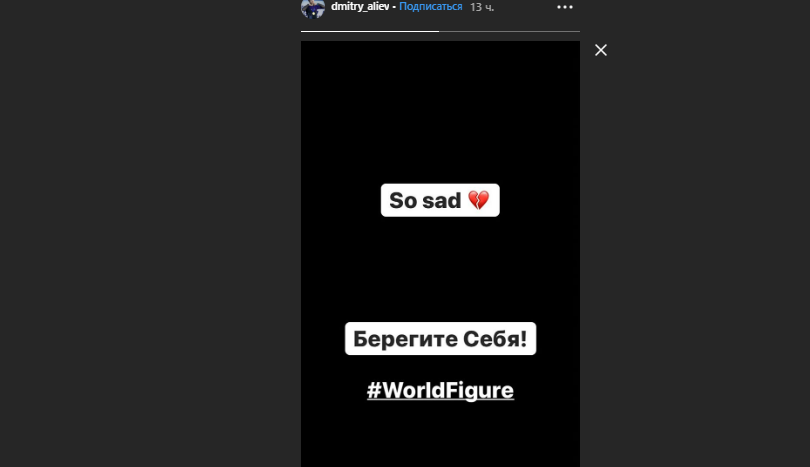Click the white filled part of story progress bar

(x=370, y=31)
